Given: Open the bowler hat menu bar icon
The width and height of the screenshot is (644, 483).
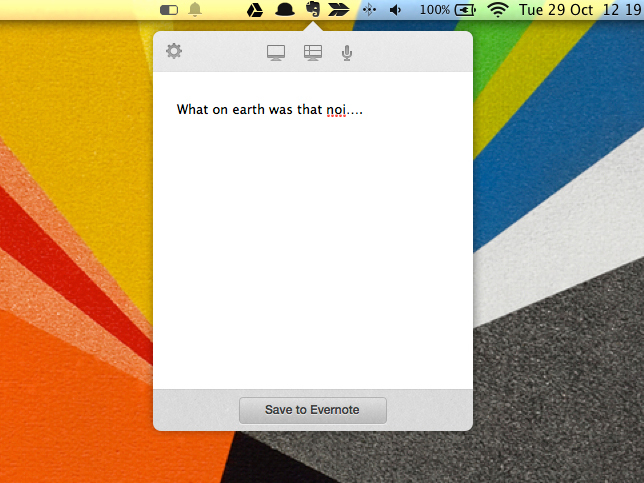Looking at the screenshot, I should tap(285, 9).
